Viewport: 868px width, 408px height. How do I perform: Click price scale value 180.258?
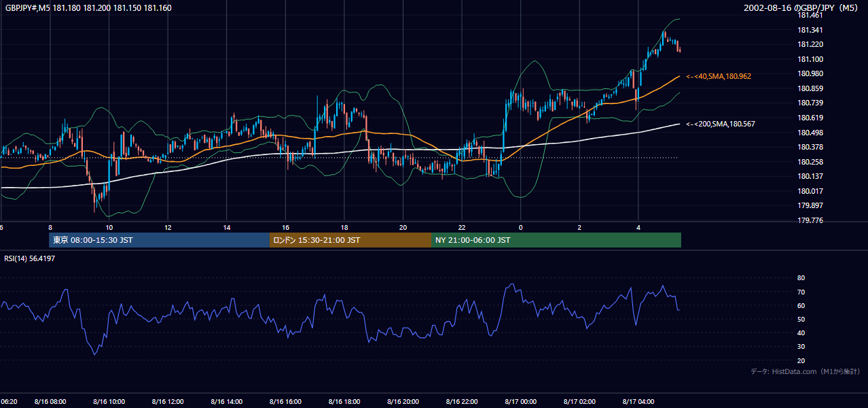coord(810,163)
